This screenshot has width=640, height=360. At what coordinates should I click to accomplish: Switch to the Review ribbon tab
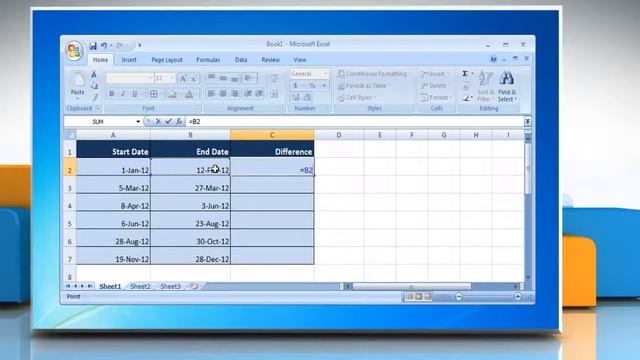click(271, 60)
